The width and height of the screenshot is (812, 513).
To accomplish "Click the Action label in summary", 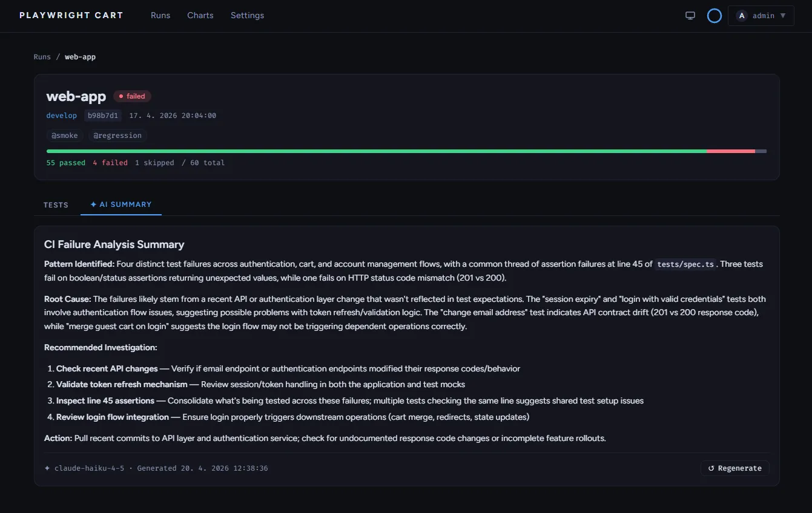I will point(58,438).
